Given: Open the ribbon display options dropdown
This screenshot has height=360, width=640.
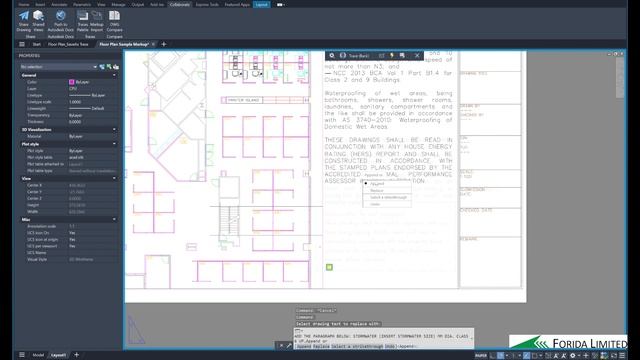Looking at the screenshot, I should 280,4.
